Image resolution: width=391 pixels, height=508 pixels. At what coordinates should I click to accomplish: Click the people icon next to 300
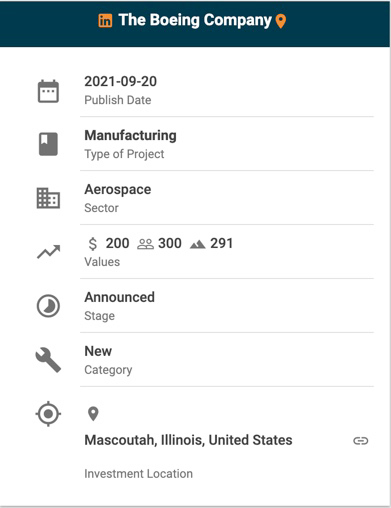click(x=145, y=244)
